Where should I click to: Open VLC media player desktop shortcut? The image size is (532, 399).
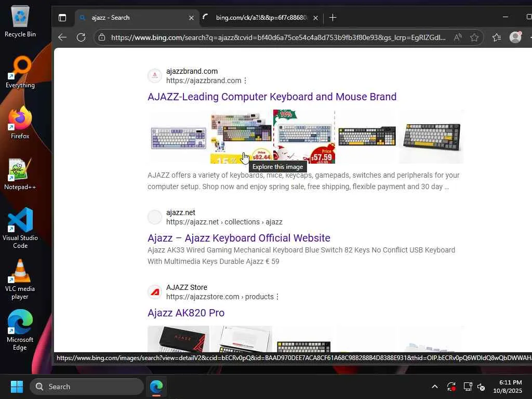[x=20, y=279]
